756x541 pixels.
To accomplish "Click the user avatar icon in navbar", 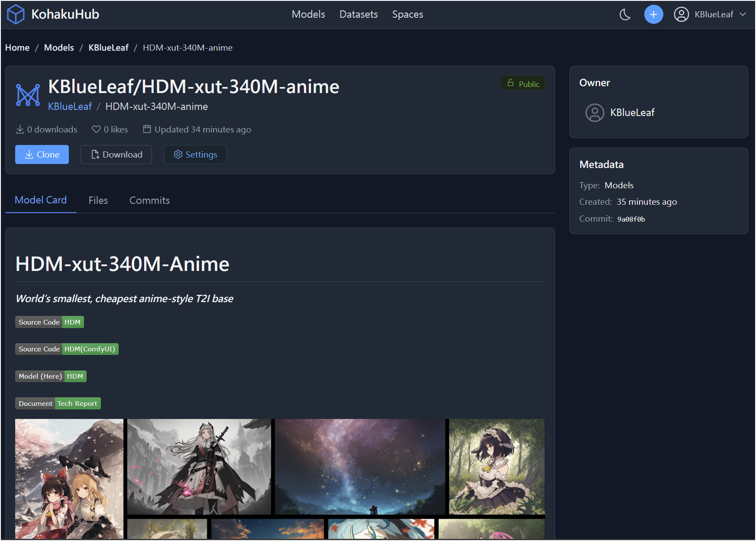I will click(x=681, y=15).
